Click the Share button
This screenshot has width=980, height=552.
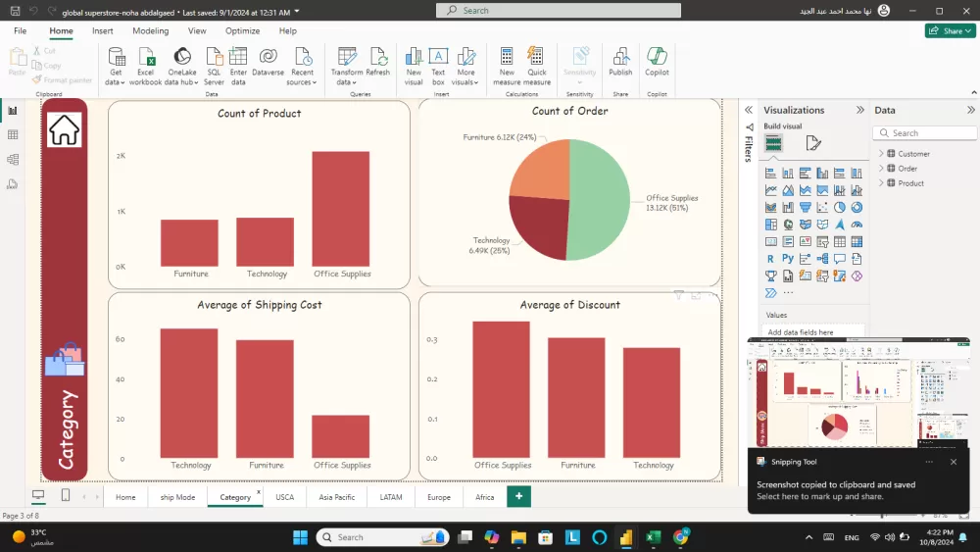point(950,30)
